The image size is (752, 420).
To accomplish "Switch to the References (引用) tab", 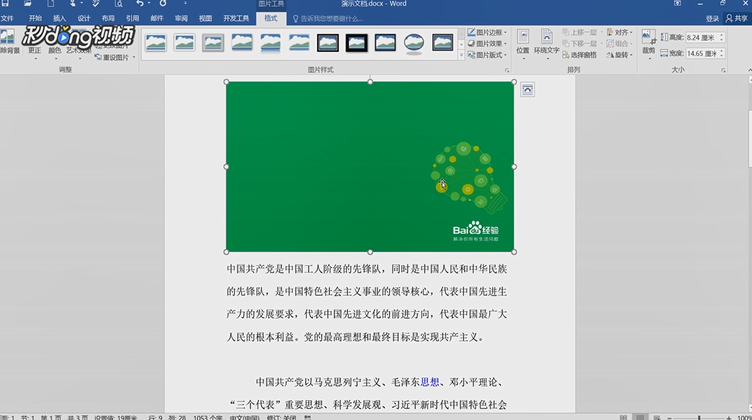I will (x=132, y=18).
